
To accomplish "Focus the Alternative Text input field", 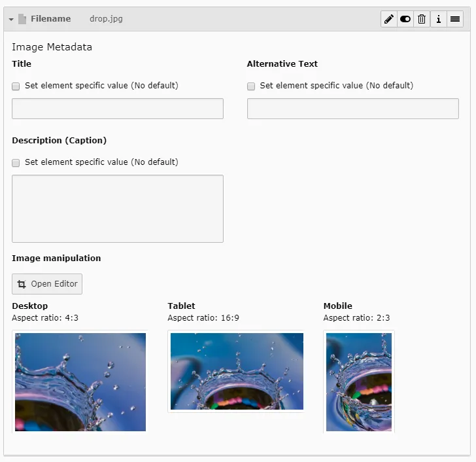I will [353, 109].
